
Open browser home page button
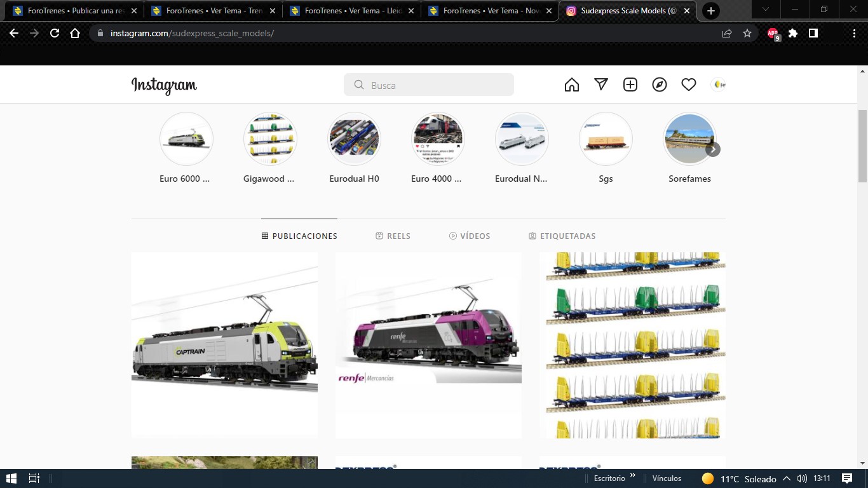coord(75,33)
